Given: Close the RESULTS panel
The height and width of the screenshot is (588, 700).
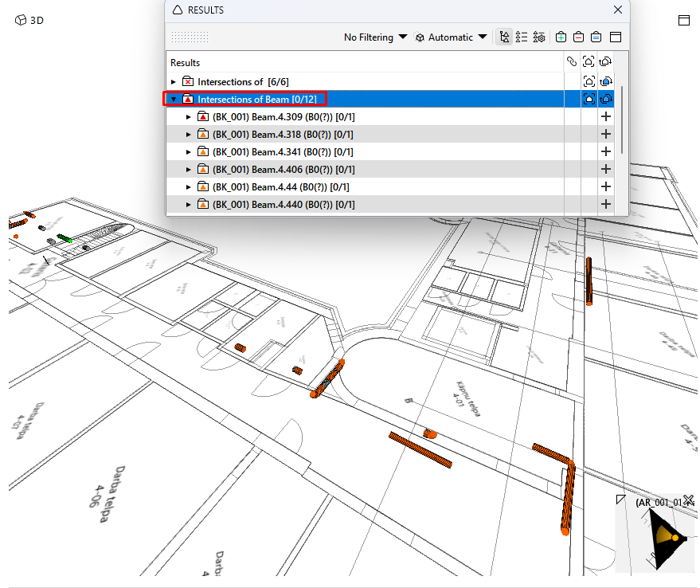Looking at the screenshot, I should pos(618,10).
